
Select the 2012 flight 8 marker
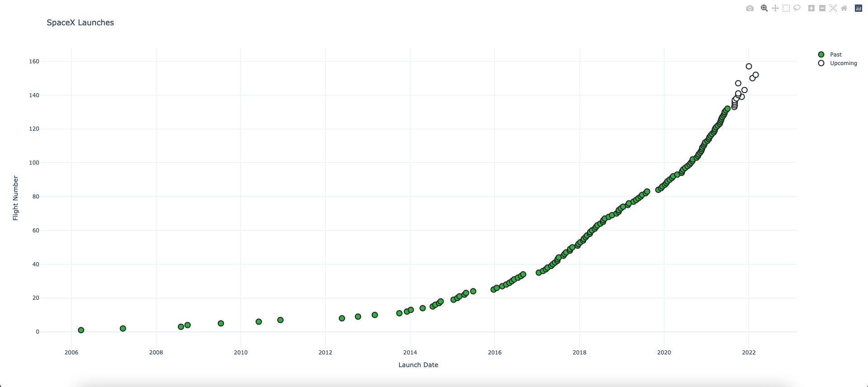[342, 318]
